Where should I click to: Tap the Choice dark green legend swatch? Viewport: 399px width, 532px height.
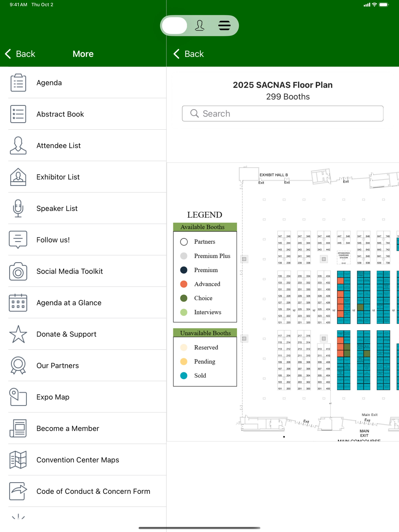184,298
